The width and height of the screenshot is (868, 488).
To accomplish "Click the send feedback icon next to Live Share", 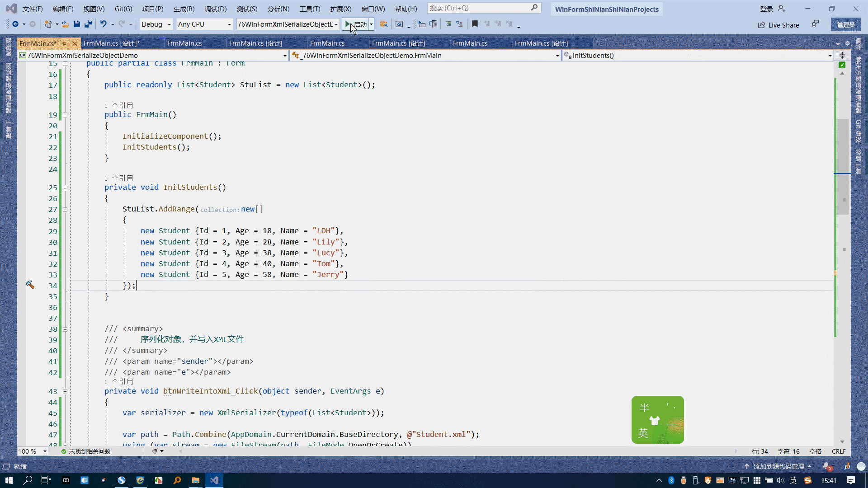I will point(815,24).
